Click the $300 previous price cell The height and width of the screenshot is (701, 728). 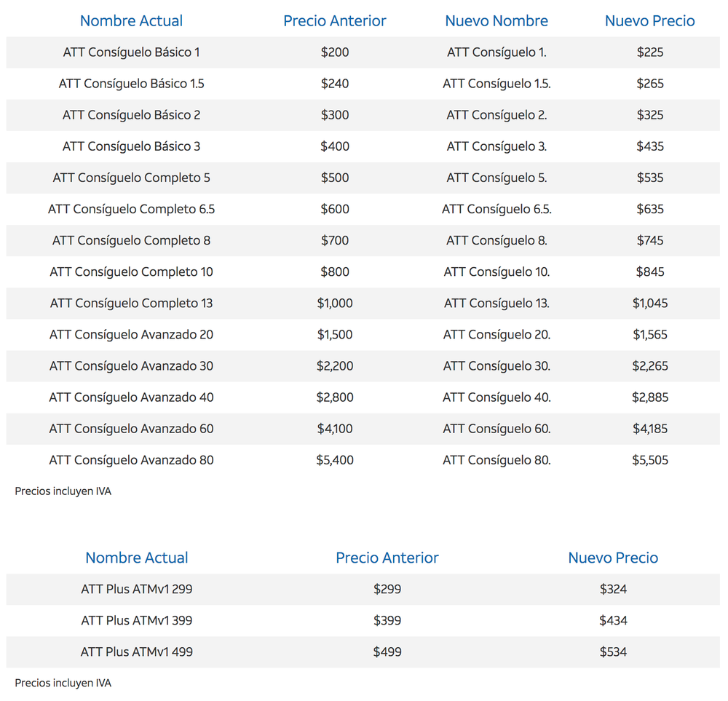tap(335, 115)
